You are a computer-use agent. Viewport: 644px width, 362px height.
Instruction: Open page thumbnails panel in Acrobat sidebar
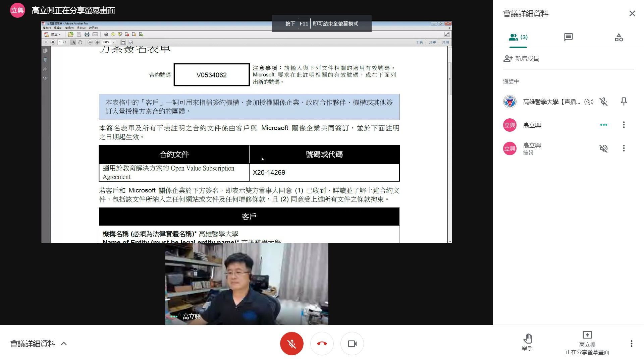pyautogui.click(x=46, y=51)
